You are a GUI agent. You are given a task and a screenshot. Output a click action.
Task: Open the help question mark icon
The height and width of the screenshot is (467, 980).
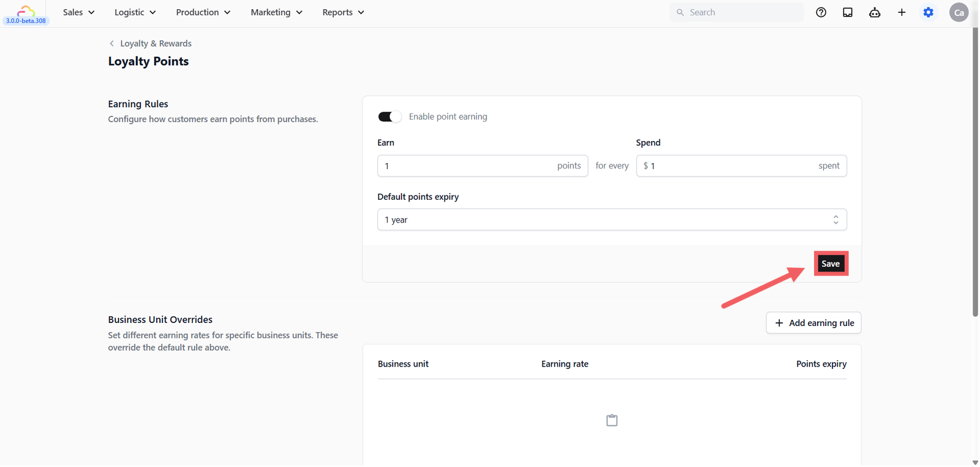[x=821, y=12]
